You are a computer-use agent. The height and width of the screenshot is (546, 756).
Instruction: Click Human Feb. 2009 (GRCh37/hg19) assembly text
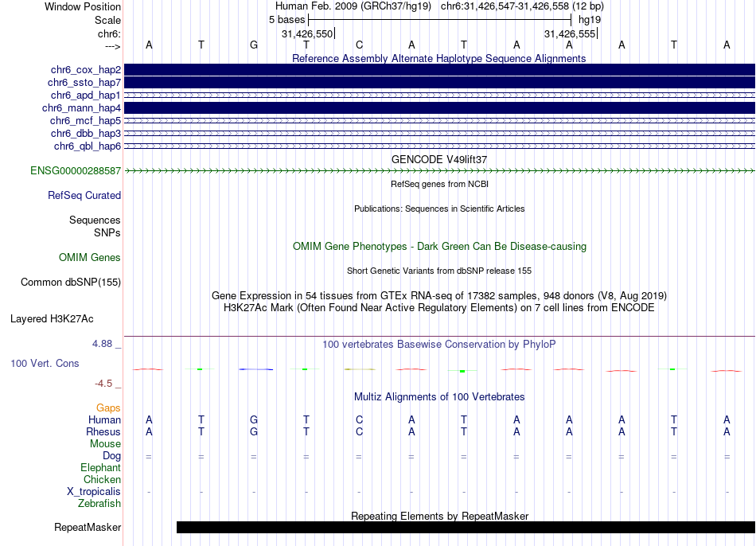tap(354, 6)
